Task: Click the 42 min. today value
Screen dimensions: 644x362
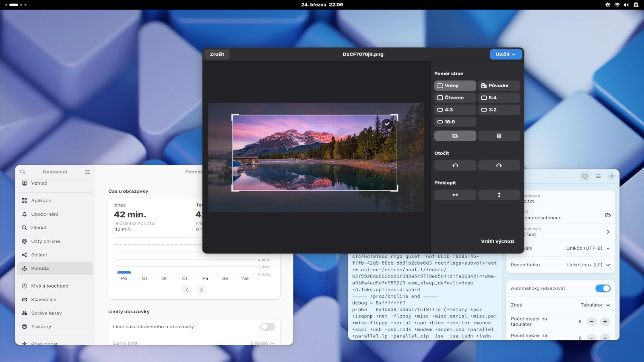Action: click(x=130, y=214)
